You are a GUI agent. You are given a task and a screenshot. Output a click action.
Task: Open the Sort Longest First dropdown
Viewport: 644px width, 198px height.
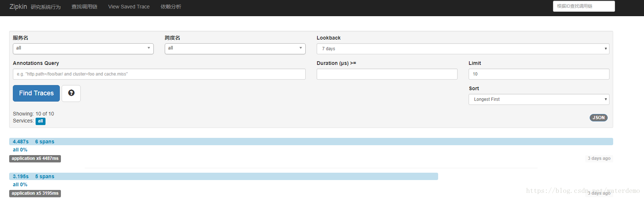[539, 99]
